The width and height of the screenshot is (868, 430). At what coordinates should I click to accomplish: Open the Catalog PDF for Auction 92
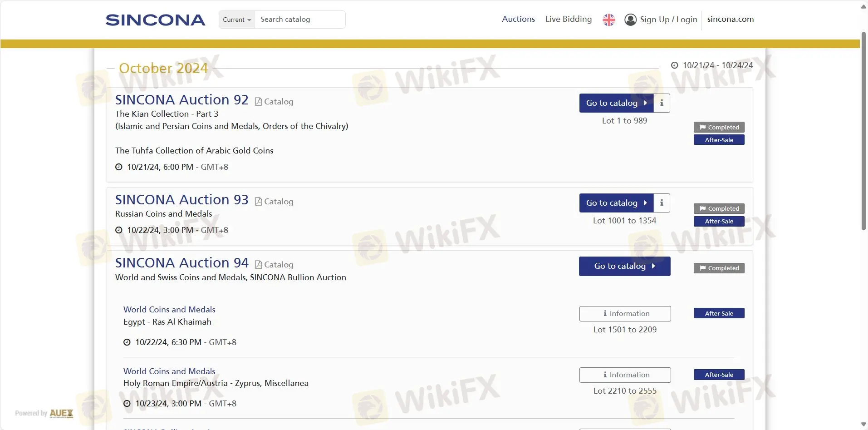[274, 102]
